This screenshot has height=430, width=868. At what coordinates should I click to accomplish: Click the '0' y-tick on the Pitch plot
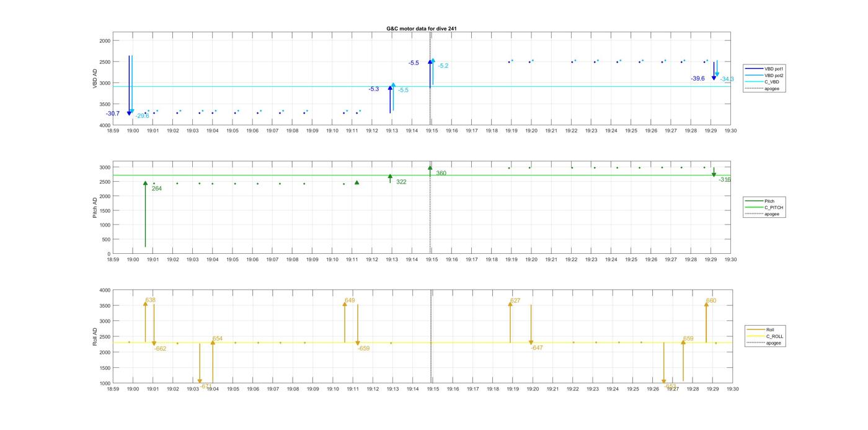[109, 254]
